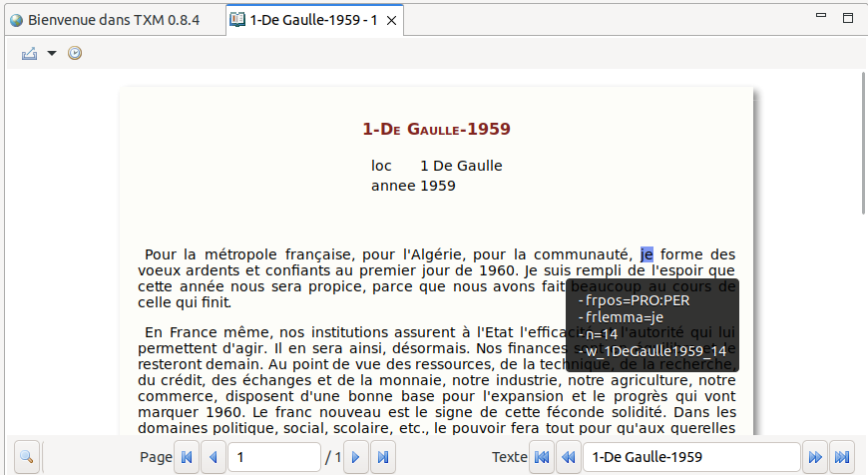The image size is (868, 475).
Task: Click the clock-like reload toolbar icon
Action: pyautogui.click(x=75, y=53)
